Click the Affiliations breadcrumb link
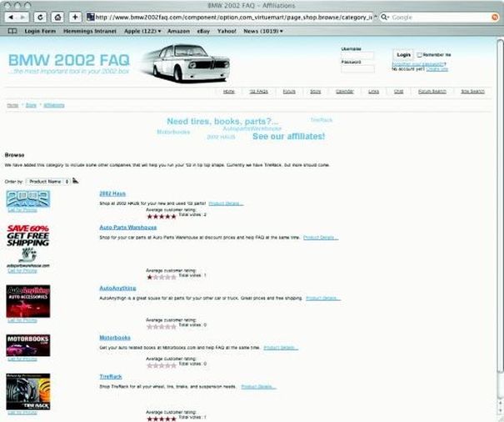This screenshot has height=422, width=504. point(54,106)
